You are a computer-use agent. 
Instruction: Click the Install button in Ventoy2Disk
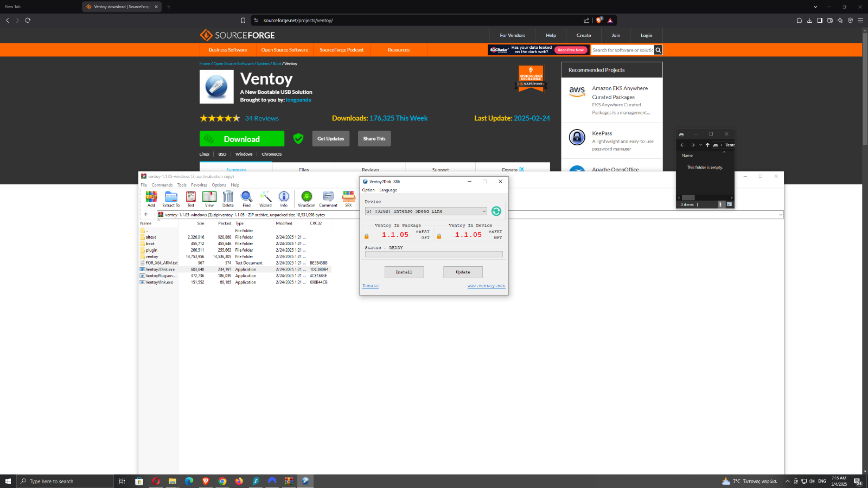[x=404, y=272]
